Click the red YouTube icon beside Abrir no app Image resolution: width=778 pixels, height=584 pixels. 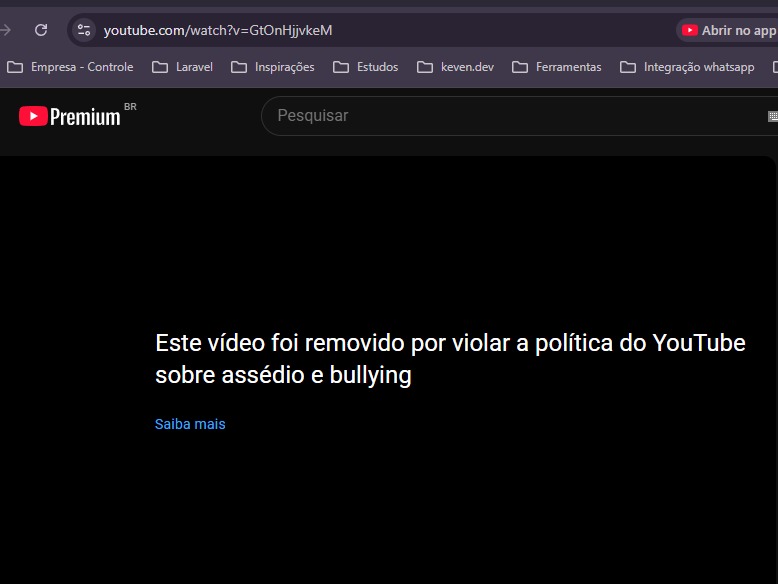pyautogui.click(x=689, y=30)
